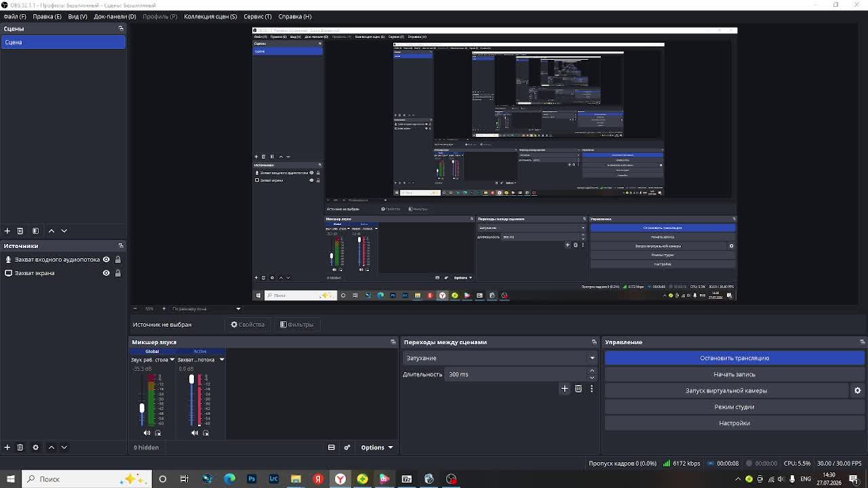Open OBS Settings

(734, 423)
